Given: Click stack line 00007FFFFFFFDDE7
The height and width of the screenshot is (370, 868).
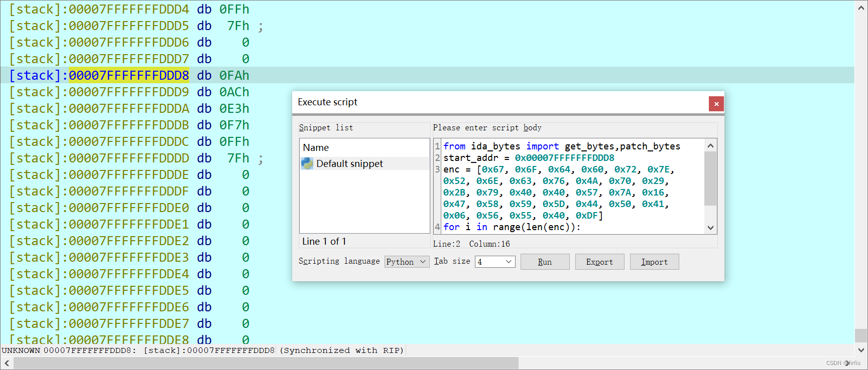Looking at the screenshot, I should pyautogui.click(x=129, y=323).
